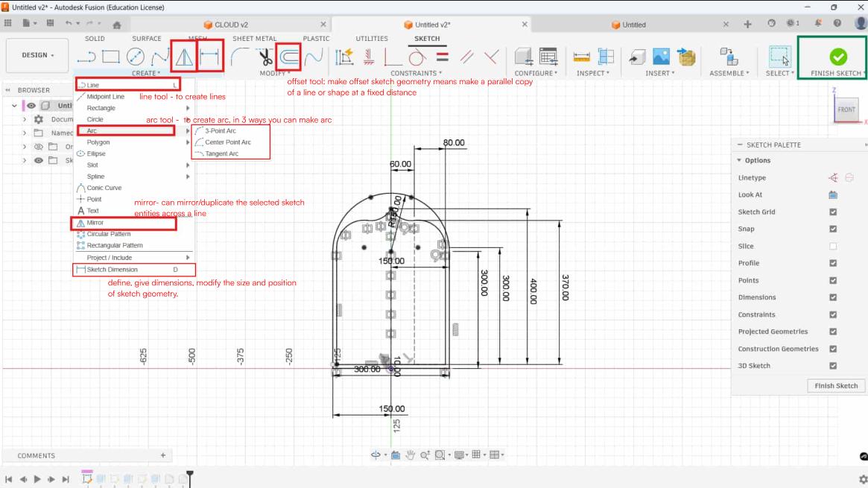
Task: Click the timeline settings gear icon
Action: [863, 479]
